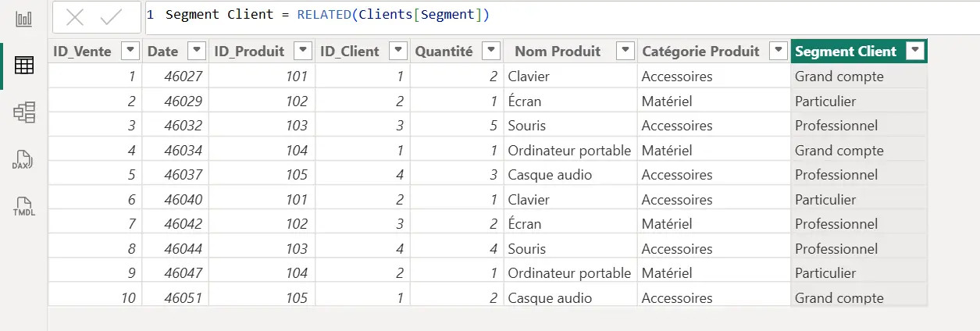Click Grand compte in the 46034 row
This screenshot has height=331, width=980.
click(839, 151)
